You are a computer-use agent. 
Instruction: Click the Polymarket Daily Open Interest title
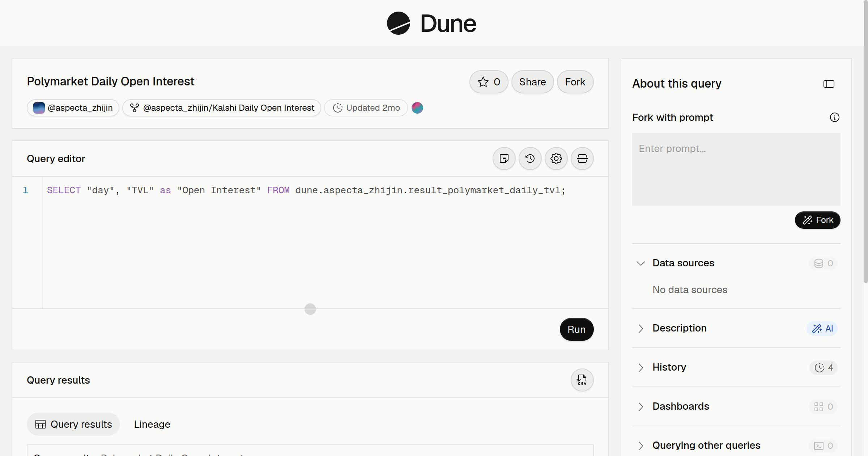point(110,81)
